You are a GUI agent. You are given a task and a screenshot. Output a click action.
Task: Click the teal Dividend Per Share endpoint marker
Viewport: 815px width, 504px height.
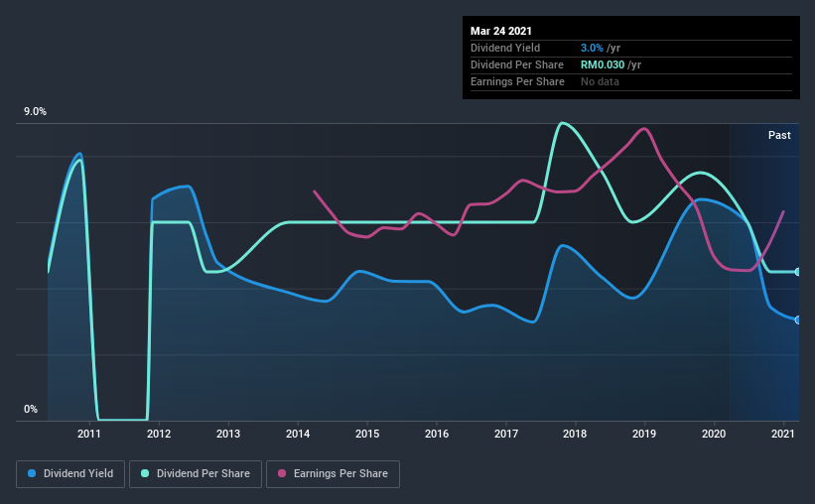(798, 272)
